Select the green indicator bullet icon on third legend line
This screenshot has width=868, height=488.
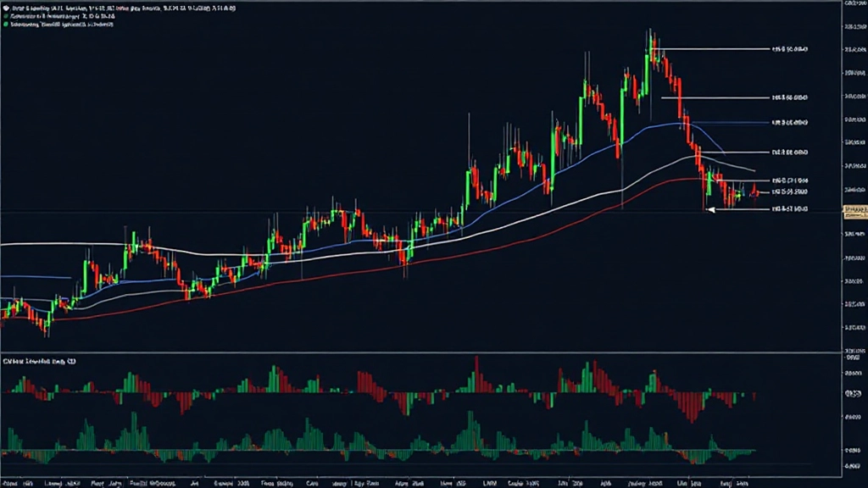(6, 24)
